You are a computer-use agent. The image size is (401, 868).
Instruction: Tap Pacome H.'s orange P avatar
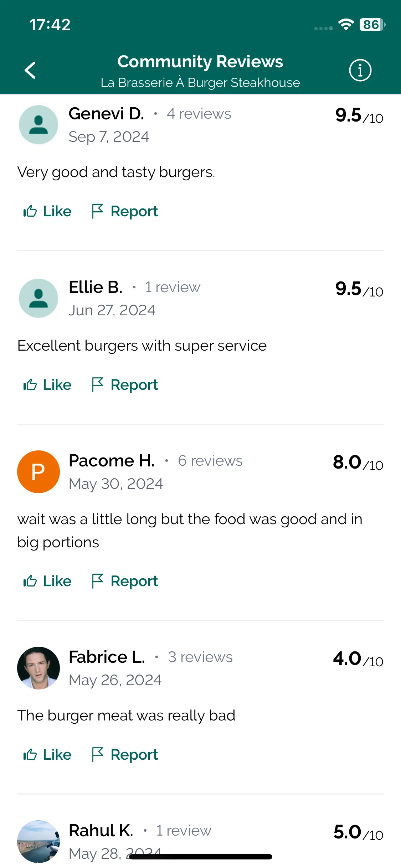(38, 472)
